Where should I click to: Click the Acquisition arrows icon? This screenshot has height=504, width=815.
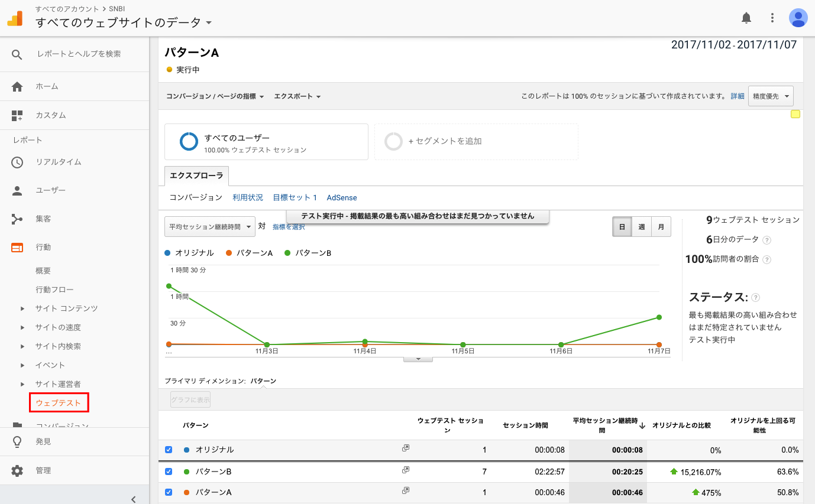pyautogui.click(x=17, y=219)
